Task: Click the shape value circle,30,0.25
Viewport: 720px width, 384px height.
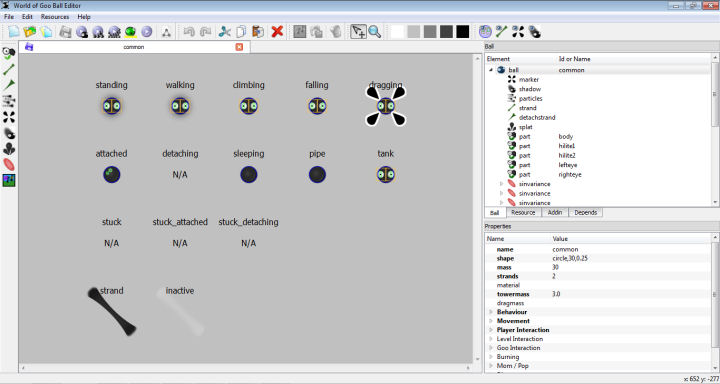Action: click(570, 259)
